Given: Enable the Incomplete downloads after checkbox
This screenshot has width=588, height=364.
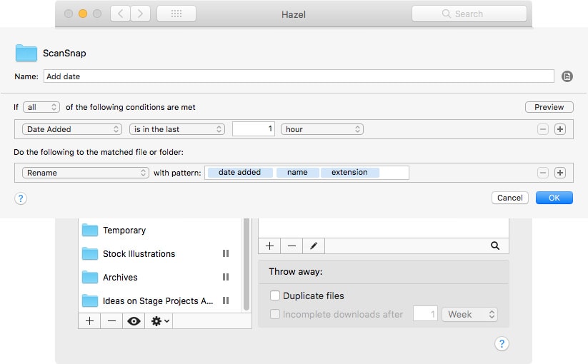Looking at the screenshot, I should click(x=275, y=314).
